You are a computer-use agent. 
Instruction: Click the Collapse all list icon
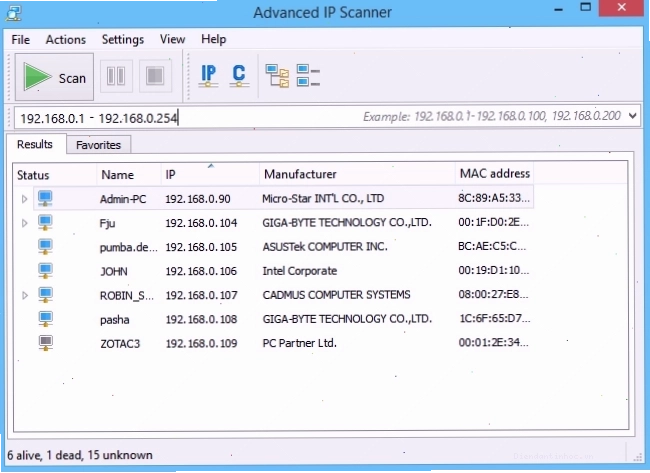pyautogui.click(x=308, y=75)
